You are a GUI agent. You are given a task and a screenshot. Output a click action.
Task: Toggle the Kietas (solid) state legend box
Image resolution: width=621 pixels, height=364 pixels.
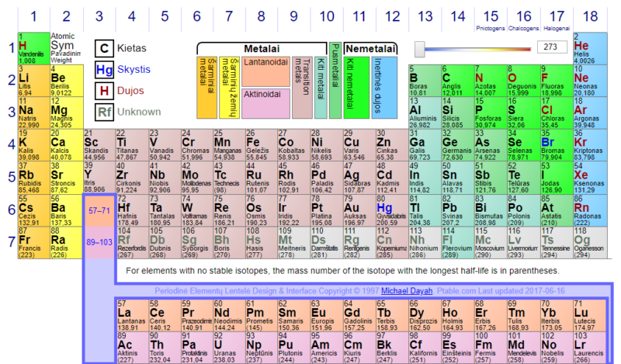pos(104,49)
